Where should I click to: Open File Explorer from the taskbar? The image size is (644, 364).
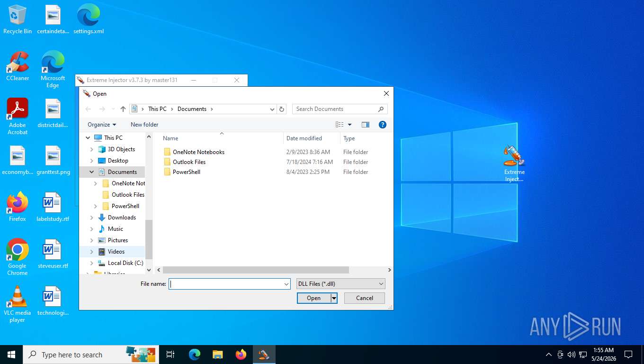tap(217, 355)
